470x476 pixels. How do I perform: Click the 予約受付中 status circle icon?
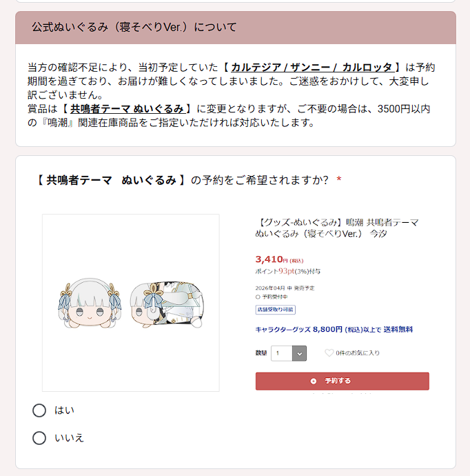(x=258, y=297)
